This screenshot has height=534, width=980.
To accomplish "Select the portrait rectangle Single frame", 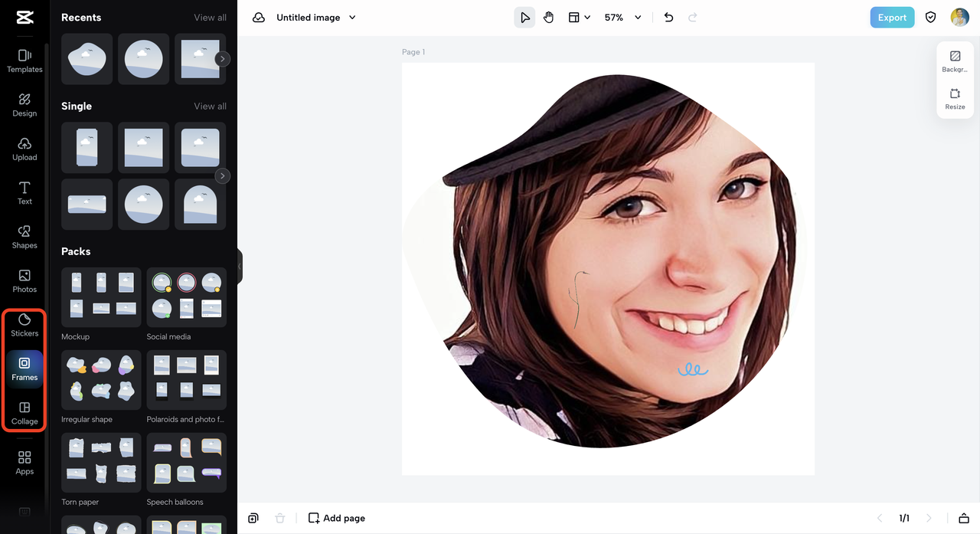I will (87, 148).
